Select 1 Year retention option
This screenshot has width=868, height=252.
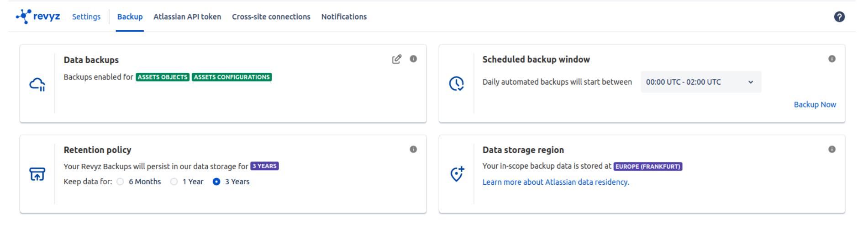tap(174, 182)
